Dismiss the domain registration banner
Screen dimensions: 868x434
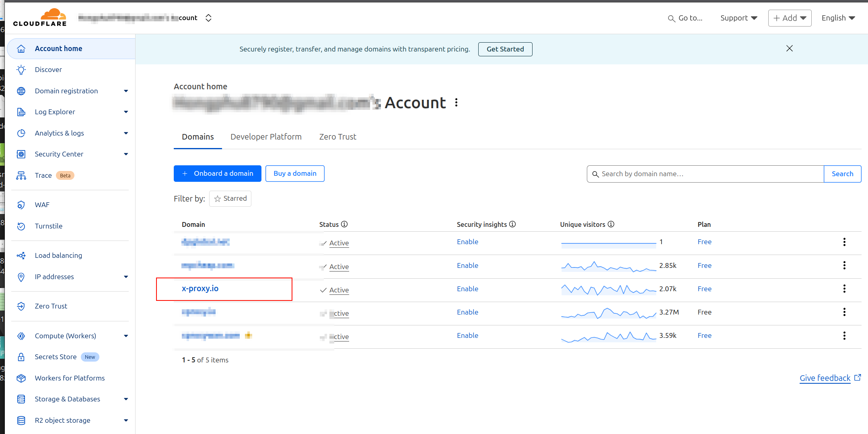789,49
